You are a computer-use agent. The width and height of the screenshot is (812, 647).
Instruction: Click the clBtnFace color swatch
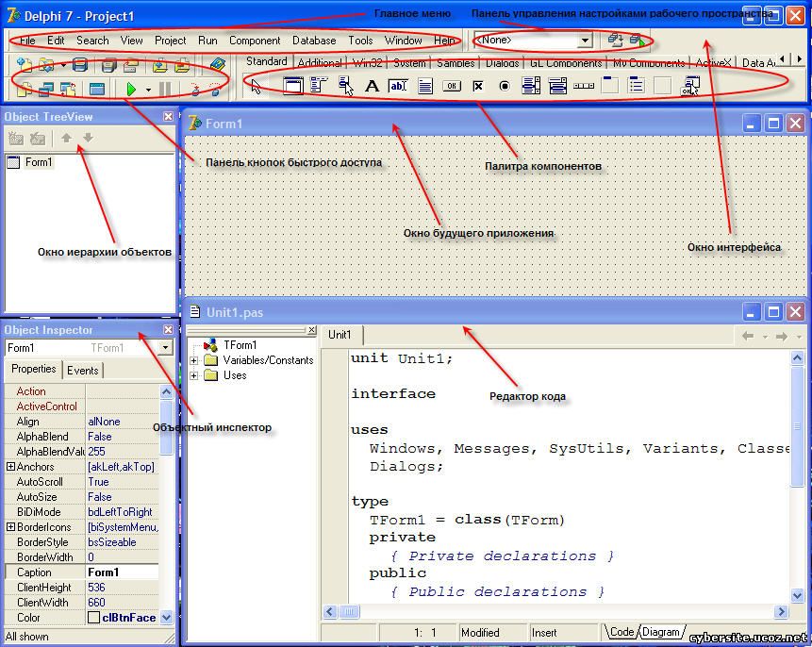pyautogui.click(x=93, y=618)
